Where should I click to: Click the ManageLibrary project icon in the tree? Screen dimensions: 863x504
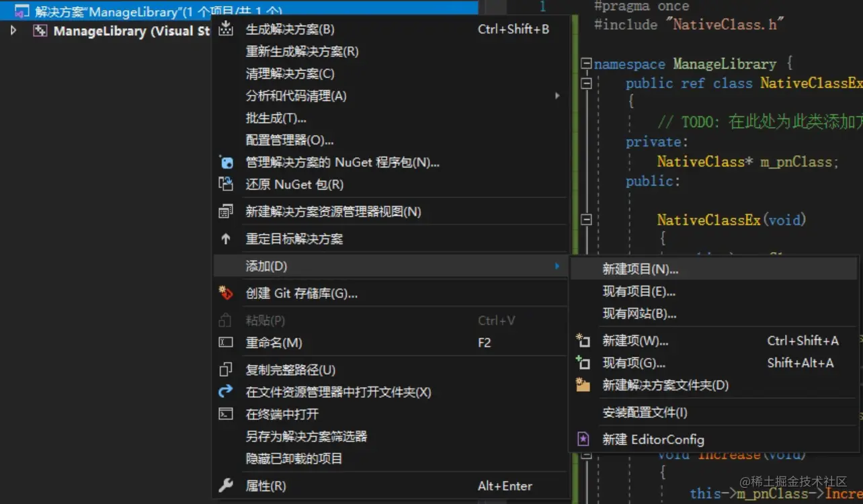pos(40,31)
